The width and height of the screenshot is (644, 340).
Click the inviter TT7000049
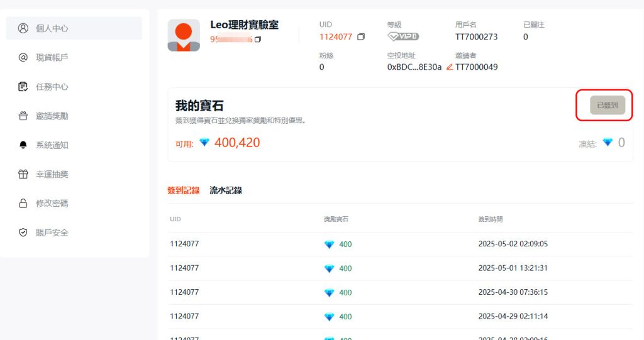[477, 67]
